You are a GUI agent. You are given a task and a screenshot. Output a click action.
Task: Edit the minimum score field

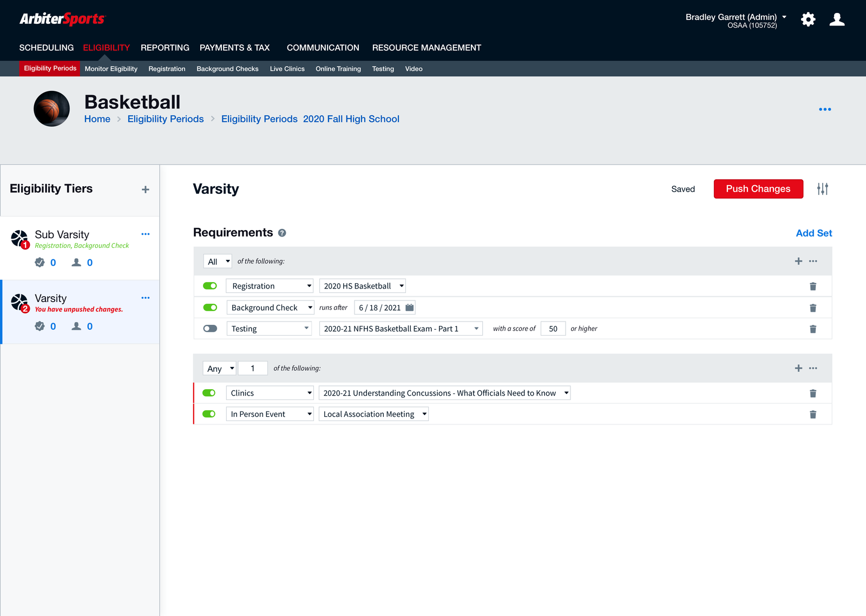tap(553, 329)
